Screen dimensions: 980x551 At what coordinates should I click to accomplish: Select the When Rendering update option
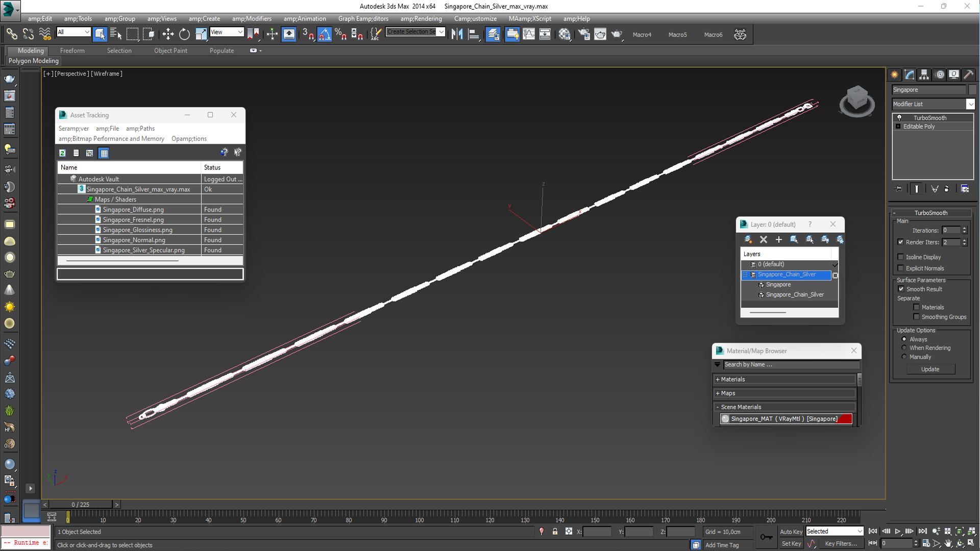coord(904,348)
